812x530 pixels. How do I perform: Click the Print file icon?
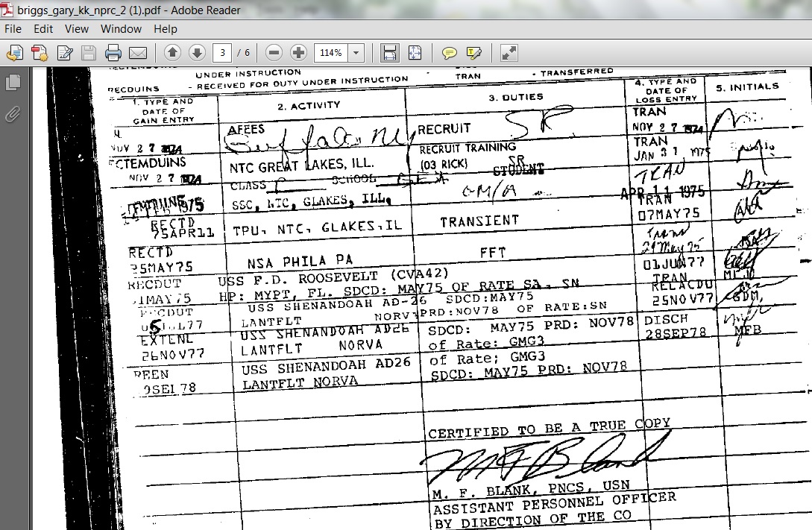(x=113, y=53)
